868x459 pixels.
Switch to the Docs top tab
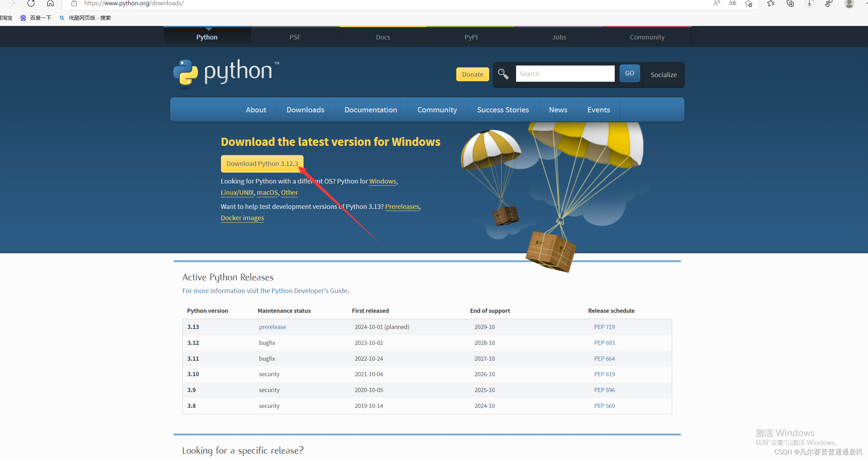click(383, 37)
